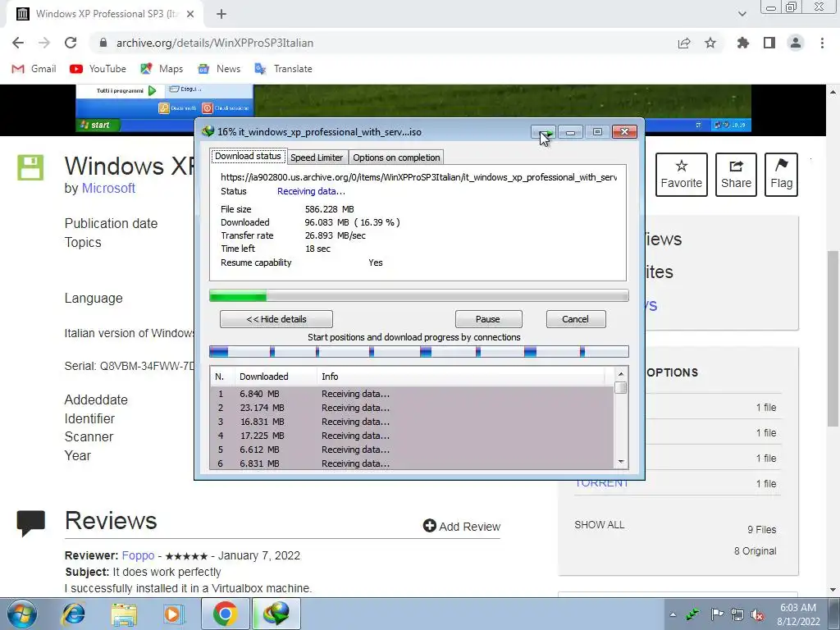The image size is (840, 630).
Task: Pause the ISO download
Action: (488, 319)
